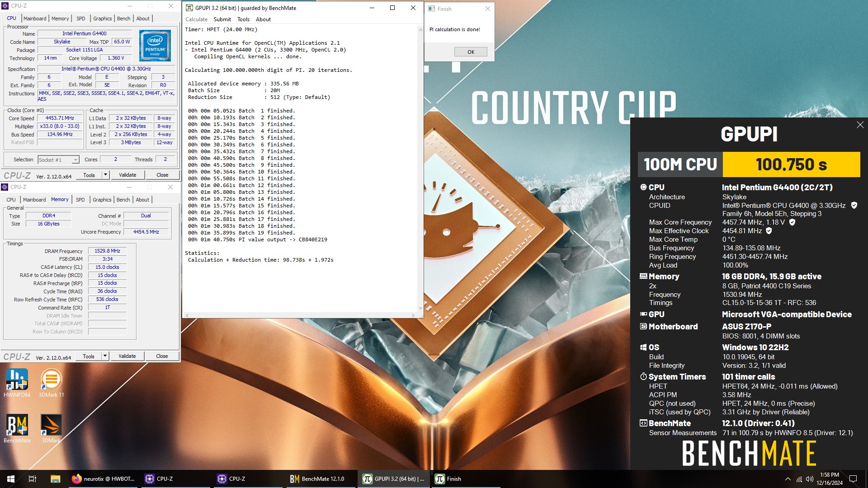Switch to Graphics tab in top CPU-Z
The height and width of the screenshot is (488, 868).
click(103, 19)
